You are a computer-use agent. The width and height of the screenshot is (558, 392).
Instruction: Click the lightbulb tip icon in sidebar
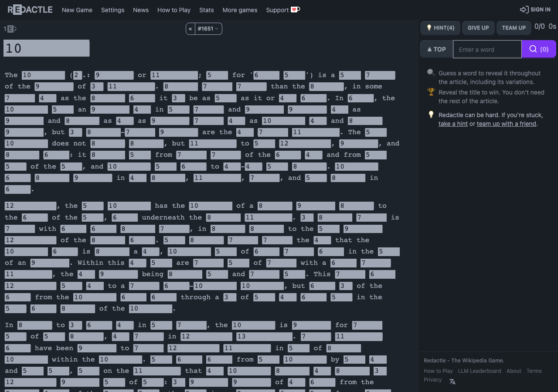[x=431, y=115]
